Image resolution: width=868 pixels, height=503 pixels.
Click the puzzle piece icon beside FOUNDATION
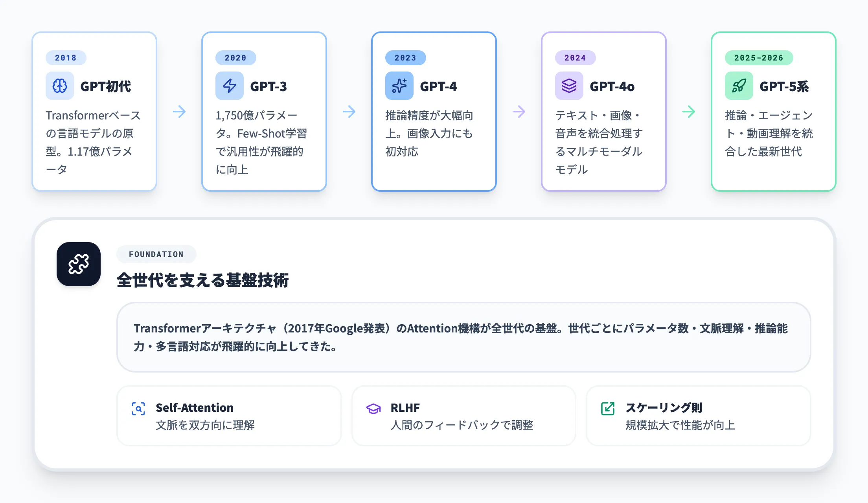(x=79, y=264)
